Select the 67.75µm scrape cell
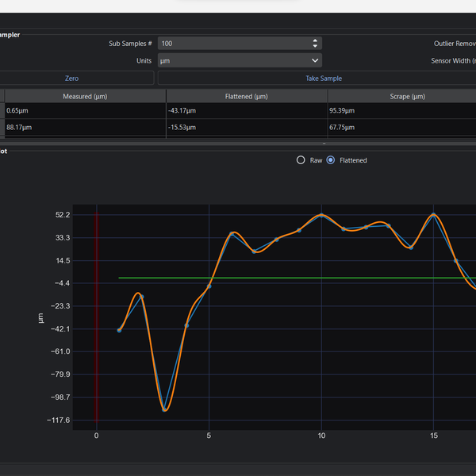 coord(401,127)
